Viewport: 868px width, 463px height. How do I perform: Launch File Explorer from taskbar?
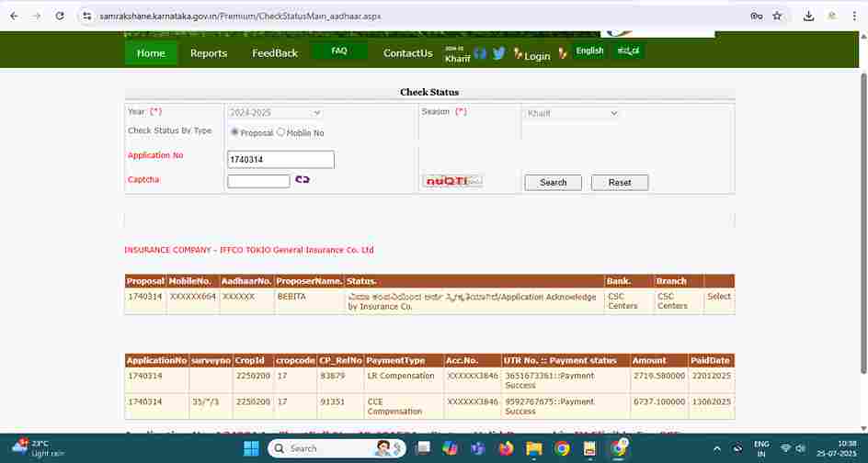(x=534, y=448)
